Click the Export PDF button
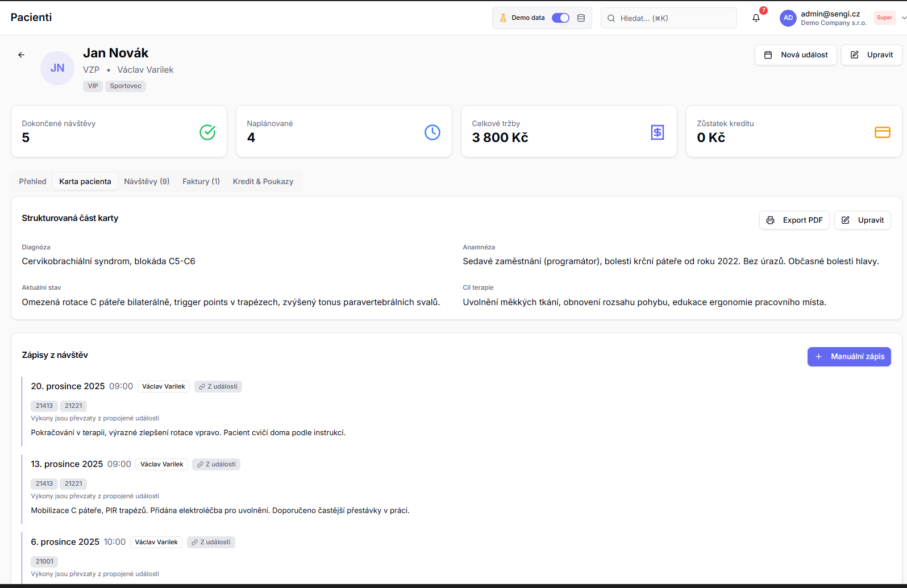The width and height of the screenshot is (907, 588). pyautogui.click(x=794, y=220)
